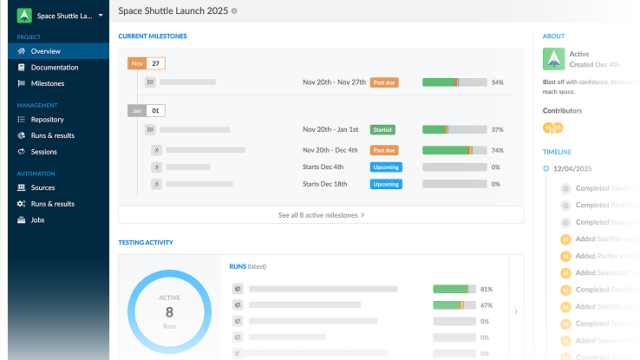Click the Sessions refresh icon
The image size is (640, 360).
(x=21, y=152)
